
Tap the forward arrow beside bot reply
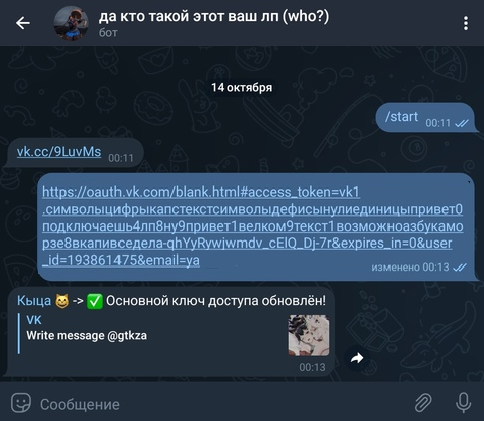[357, 358]
